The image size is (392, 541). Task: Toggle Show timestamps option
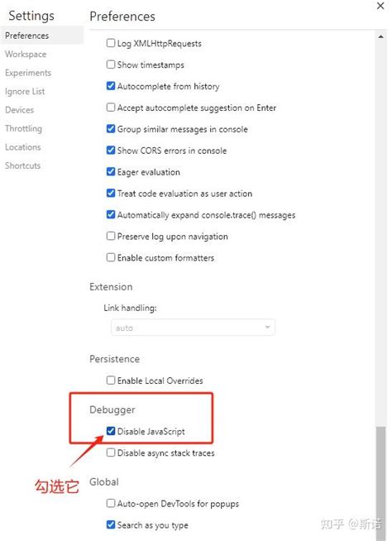click(x=111, y=65)
